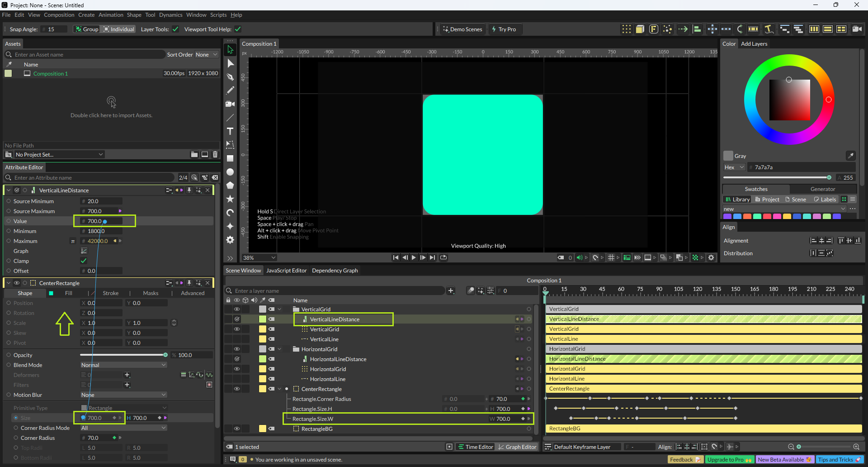Disable the Layer Tools checkbox
The width and height of the screenshot is (868, 467).
(x=175, y=29)
